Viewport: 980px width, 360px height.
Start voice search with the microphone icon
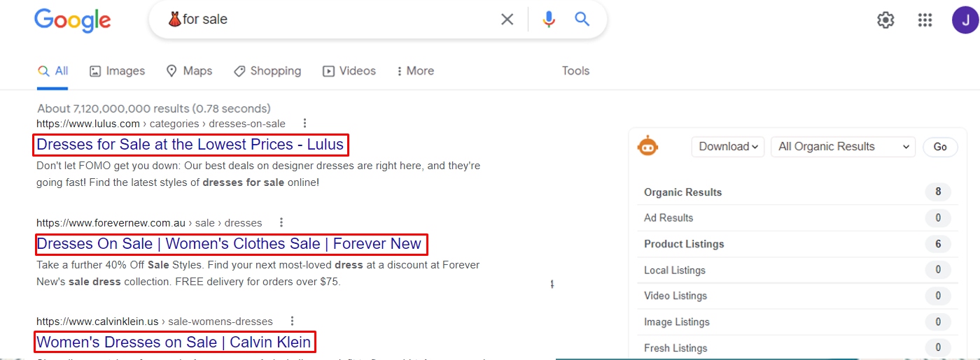click(x=549, y=20)
